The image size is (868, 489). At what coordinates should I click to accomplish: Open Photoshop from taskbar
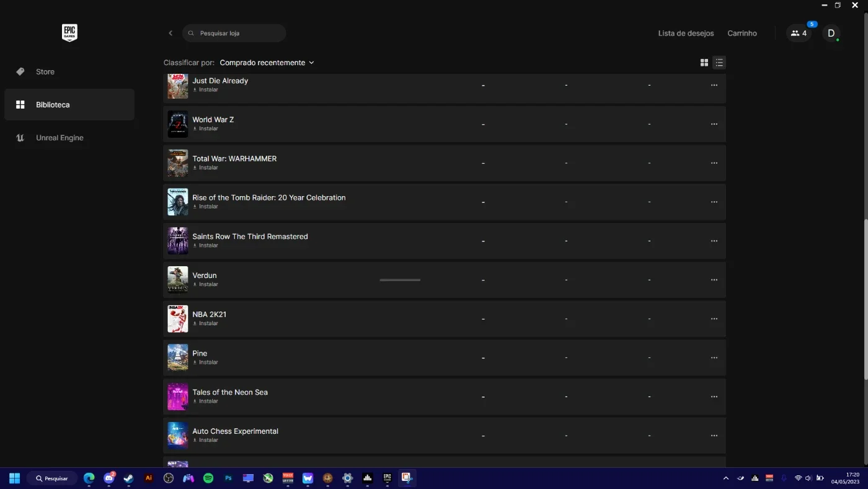click(x=228, y=478)
